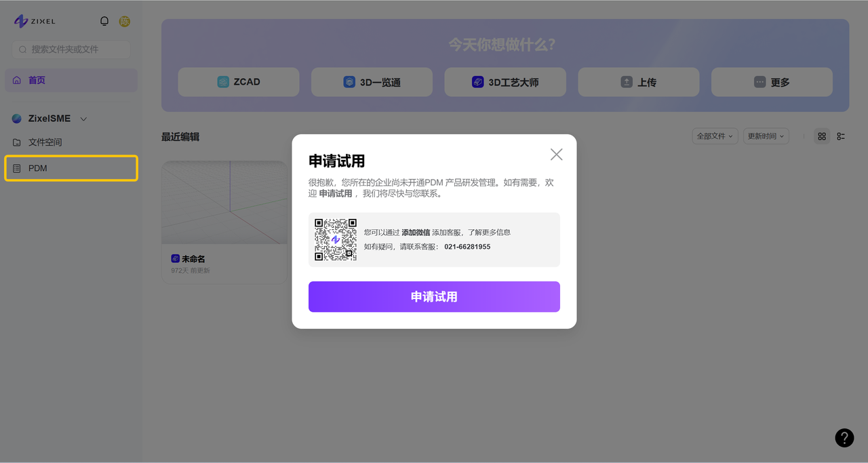Open the user avatar menu
Image resolution: width=868 pixels, height=463 pixels.
click(125, 21)
